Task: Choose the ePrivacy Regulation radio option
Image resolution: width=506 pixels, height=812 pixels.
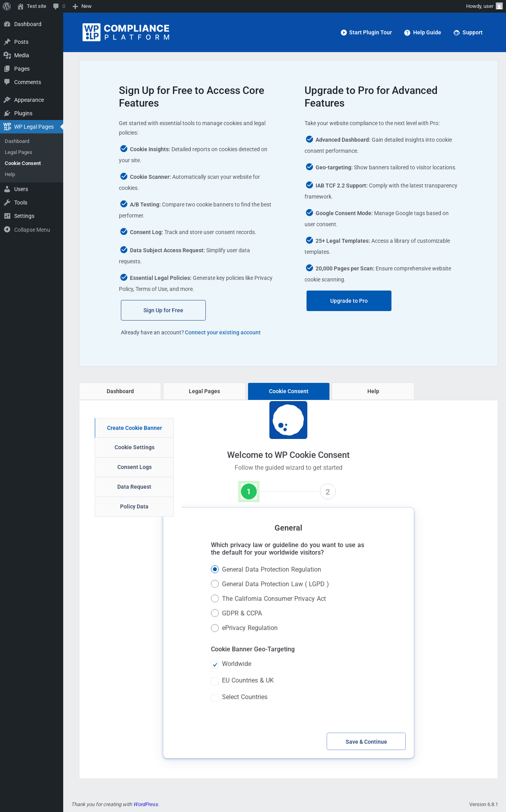Action: [x=215, y=628]
